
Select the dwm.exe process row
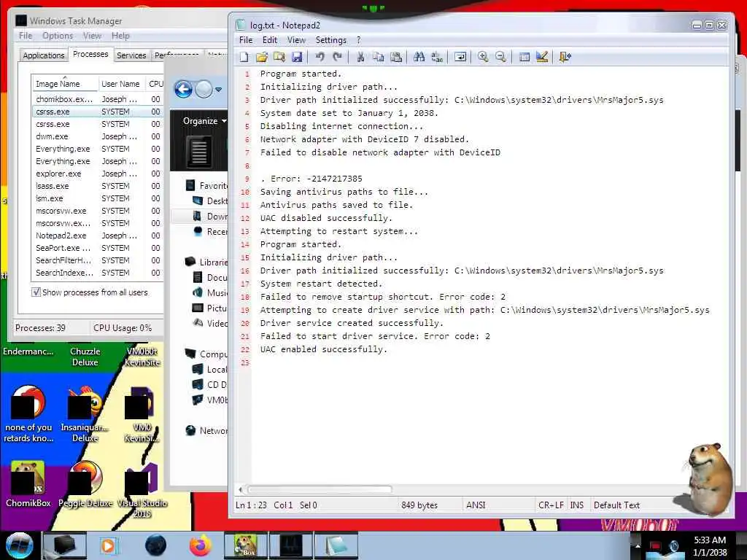tap(98, 136)
